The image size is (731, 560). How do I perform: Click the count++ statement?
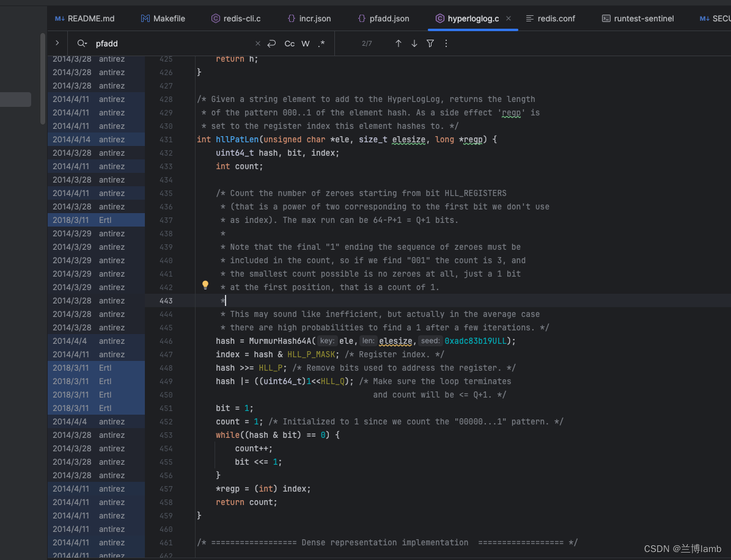coord(254,449)
